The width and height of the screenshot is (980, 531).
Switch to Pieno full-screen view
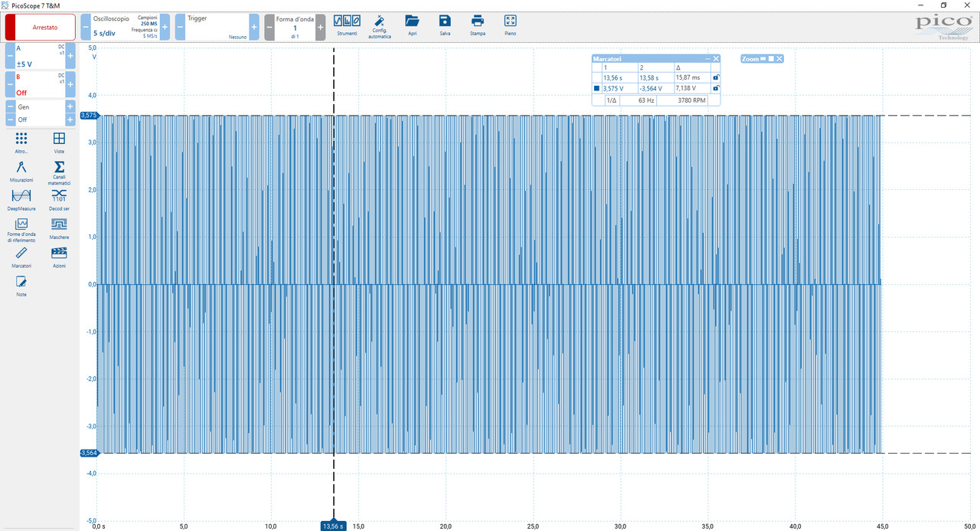tap(511, 25)
